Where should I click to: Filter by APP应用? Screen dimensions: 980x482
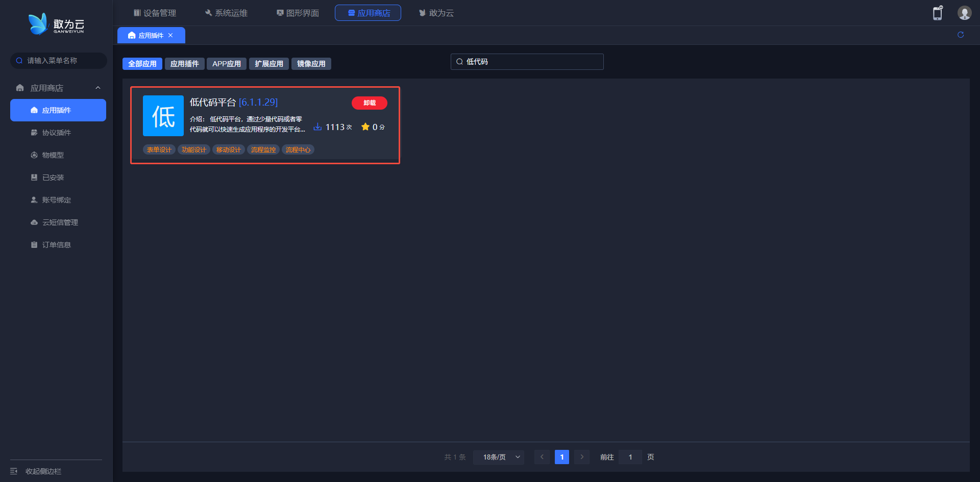point(227,64)
